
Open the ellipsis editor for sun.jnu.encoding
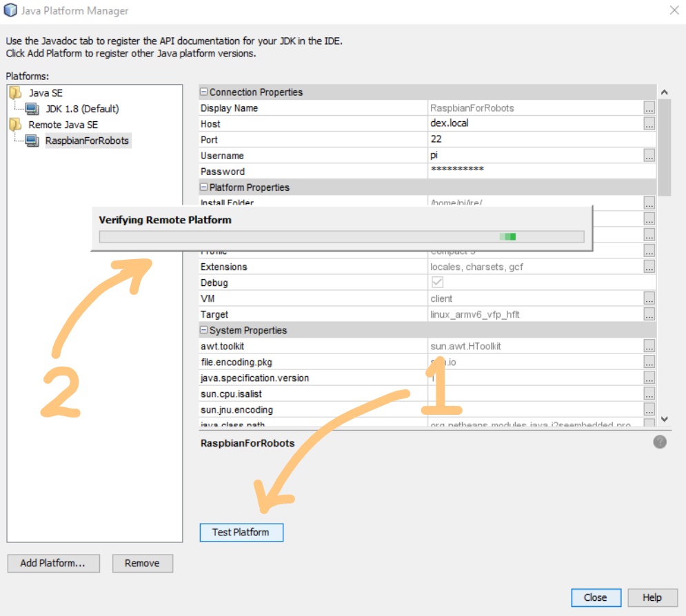pos(649,409)
